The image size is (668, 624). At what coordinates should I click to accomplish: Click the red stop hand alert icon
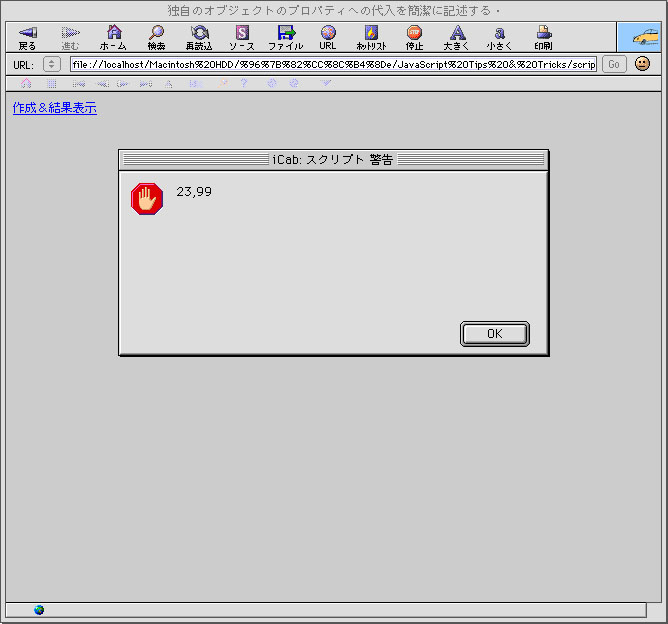click(x=147, y=199)
